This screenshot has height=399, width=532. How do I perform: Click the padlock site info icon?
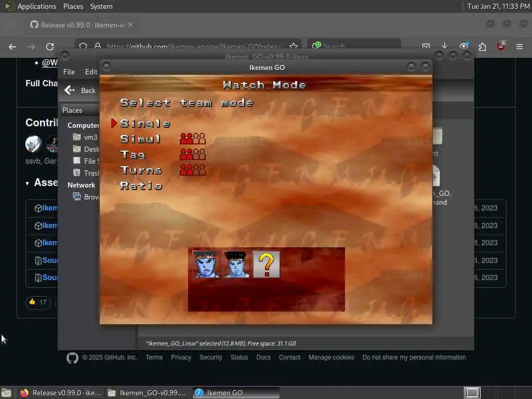coord(98,46)
